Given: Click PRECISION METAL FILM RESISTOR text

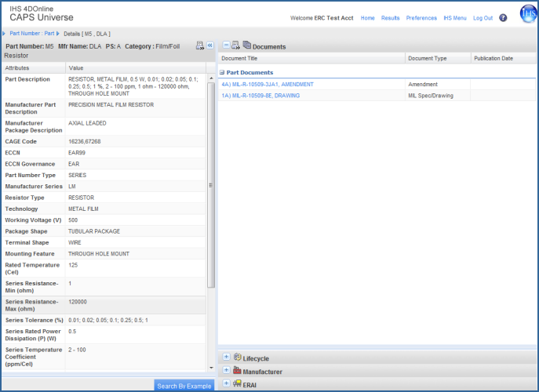Looking at the screenshot, I should click(111, 104).
